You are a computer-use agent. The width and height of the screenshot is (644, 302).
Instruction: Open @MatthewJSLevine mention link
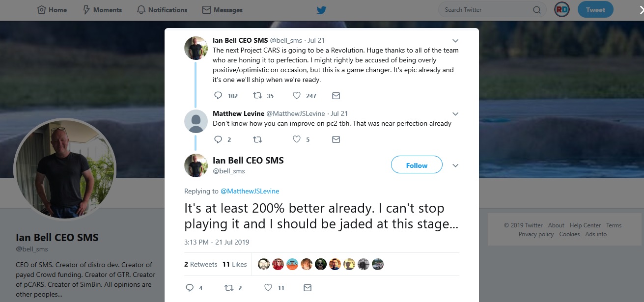[x=250, y=191]
